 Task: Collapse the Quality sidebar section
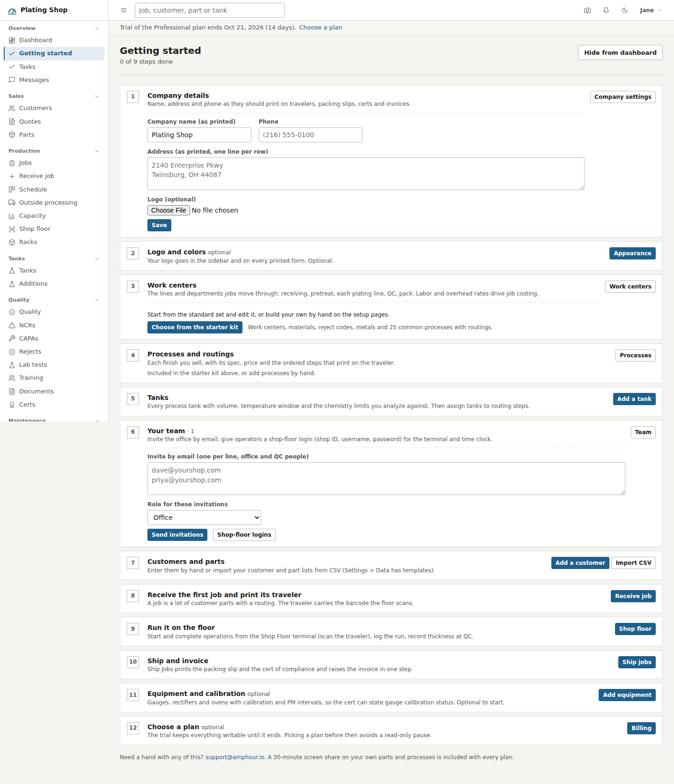[x=97, y=300]
